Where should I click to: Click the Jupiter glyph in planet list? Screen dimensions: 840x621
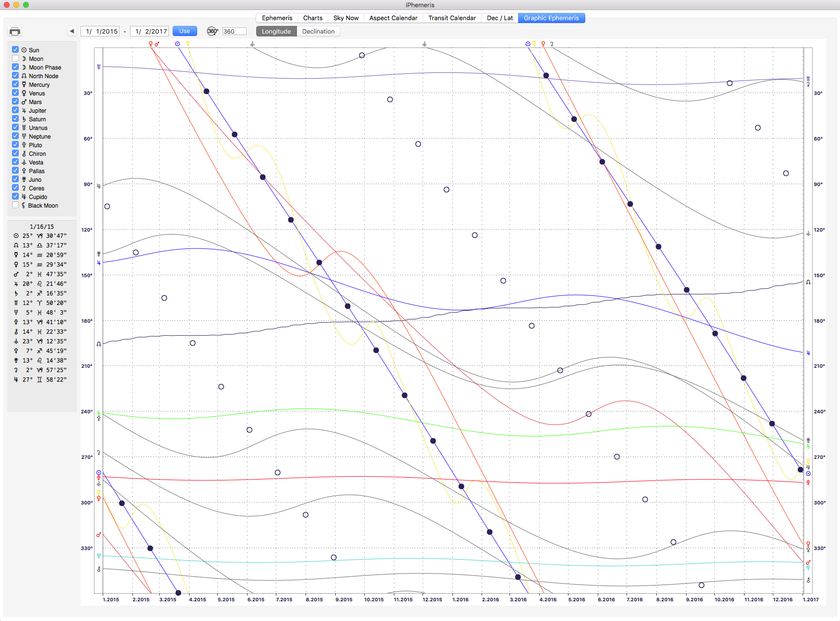(x=24, y=110)
